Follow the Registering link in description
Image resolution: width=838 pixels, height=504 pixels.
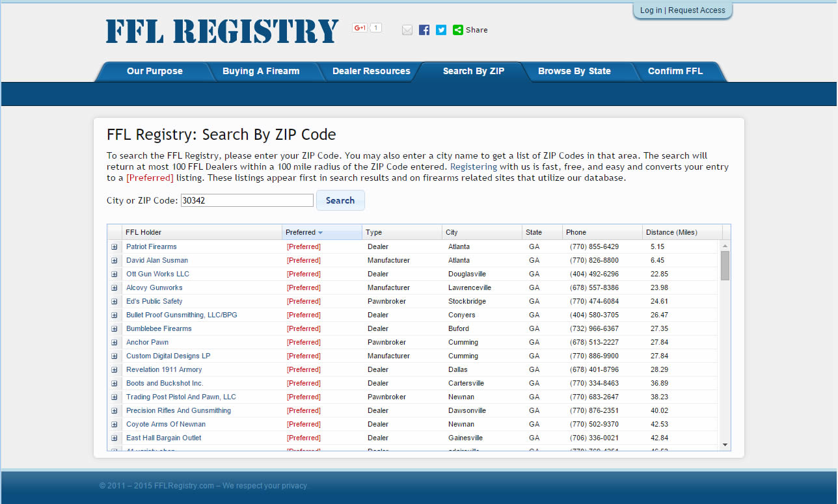(x=474, y=167)
